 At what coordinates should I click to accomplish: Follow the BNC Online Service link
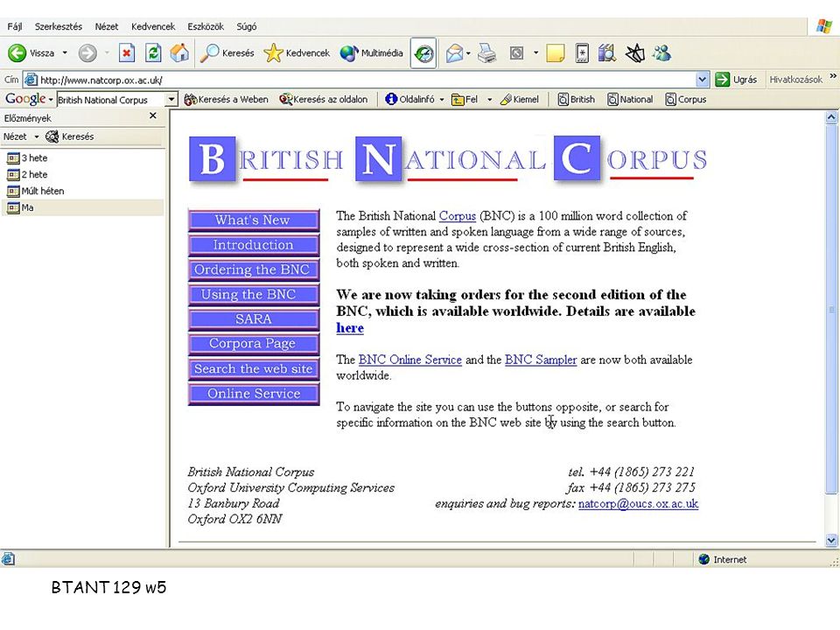click(409, 360)
